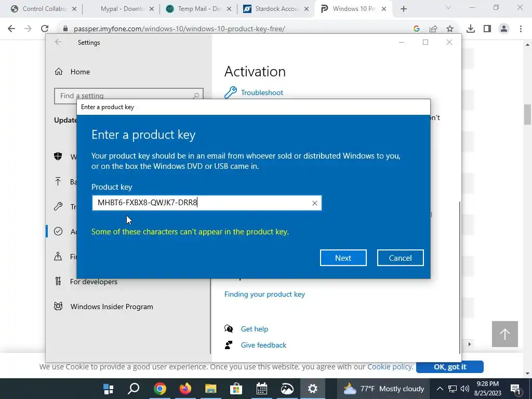Open the volume speaker icon in tray
This screenshot has height=399, width=532.
coord(465,389)
